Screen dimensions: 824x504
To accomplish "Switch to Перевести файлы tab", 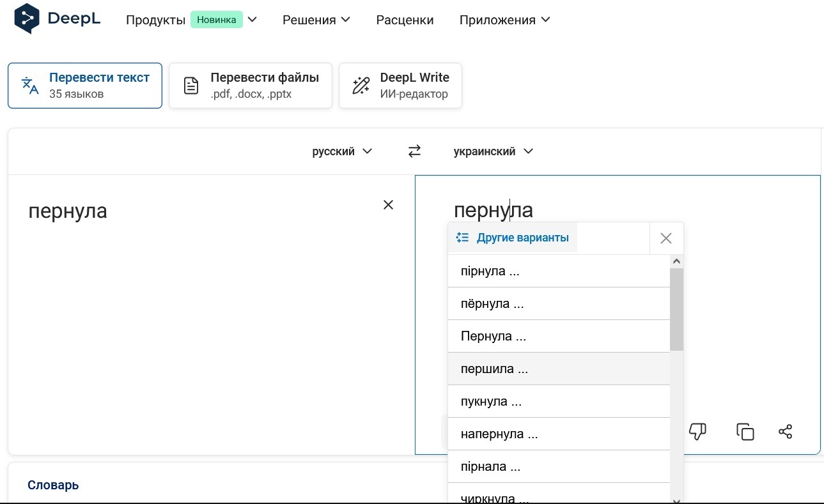I will (250, 86).
